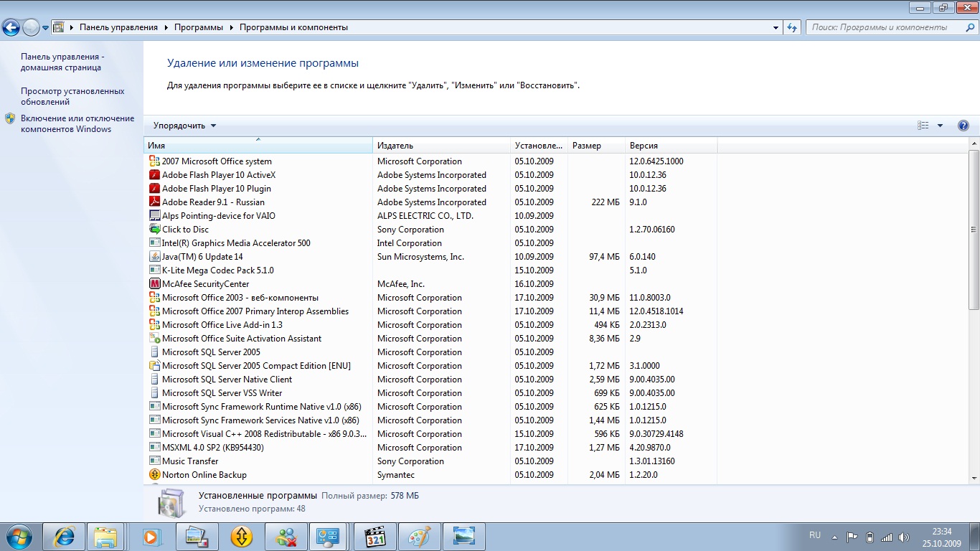This screenshot has width=980, height=551.
Task: Open the Paint palette taskbar icon
Action: click(x=420, y=537)
